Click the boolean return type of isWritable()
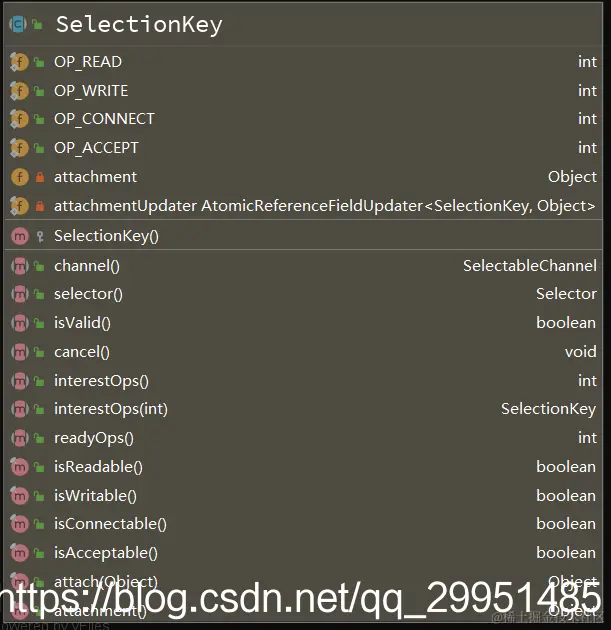Screen dimensions: 611x630 566,496
